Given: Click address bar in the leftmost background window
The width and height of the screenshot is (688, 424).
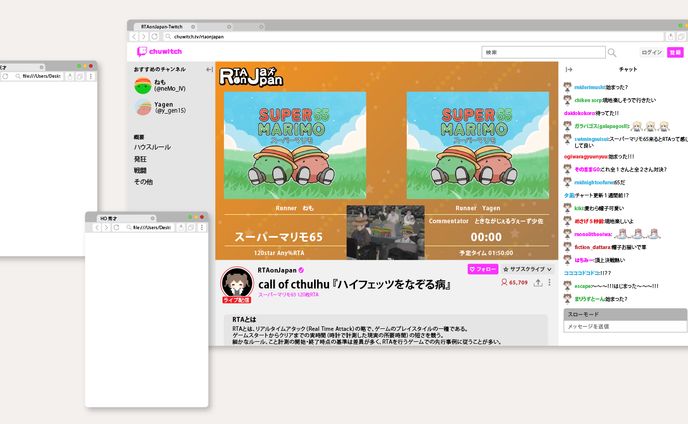Looking at the screenshot, I should (38, 76).
